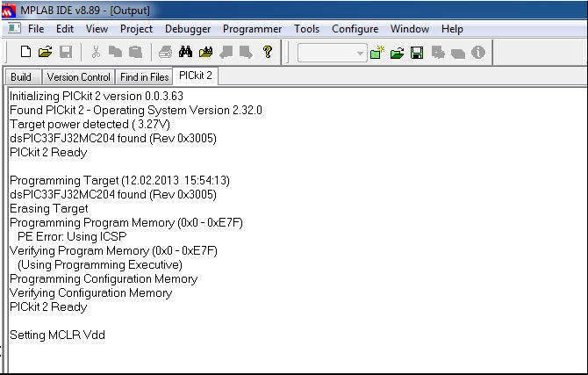Screen dimensions: 588x375
Task: Click the 'Target power detected ( 3.27V)' line
Action: pos(90,124)
